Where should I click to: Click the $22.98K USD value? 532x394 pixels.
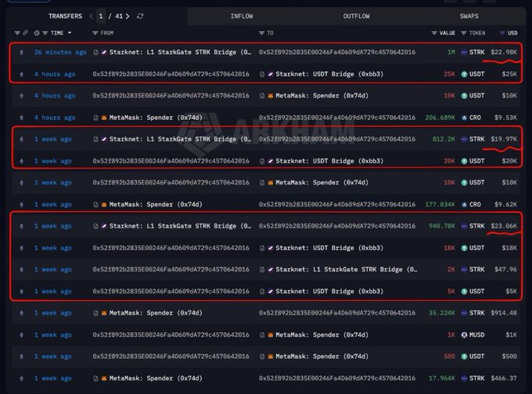point(504,52)
